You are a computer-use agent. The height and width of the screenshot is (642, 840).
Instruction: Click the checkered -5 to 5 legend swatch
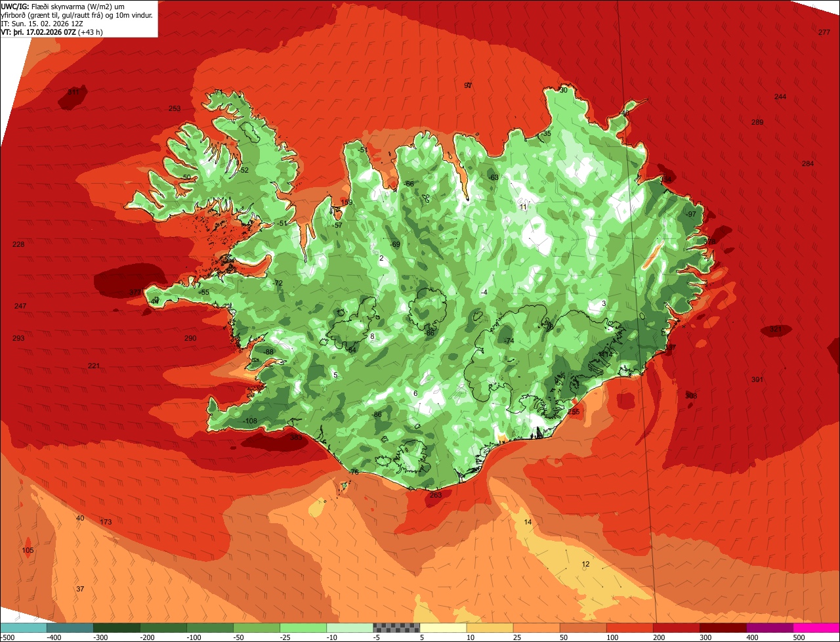pos(396,628)
